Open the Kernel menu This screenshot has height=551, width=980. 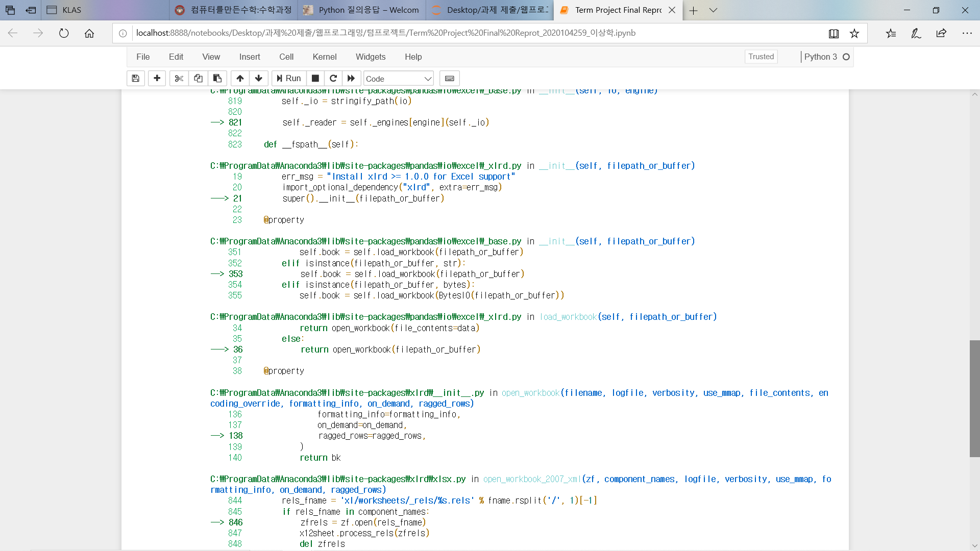[325, 57]
